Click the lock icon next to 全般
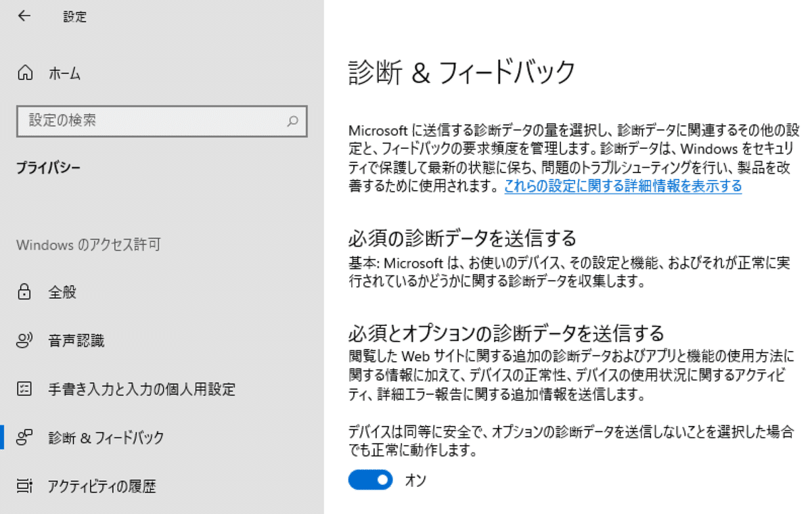The image size is (812, 514). click(23, 292)
